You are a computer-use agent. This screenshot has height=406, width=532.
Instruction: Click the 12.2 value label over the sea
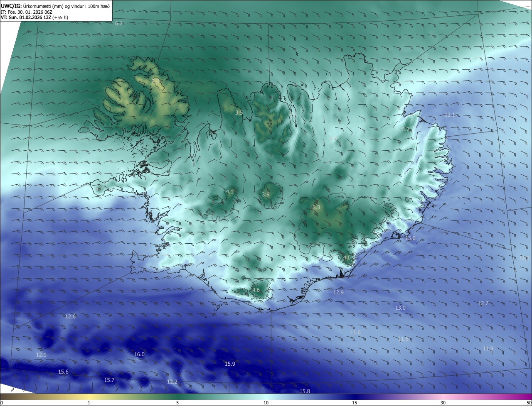click(x=172, y=382)
